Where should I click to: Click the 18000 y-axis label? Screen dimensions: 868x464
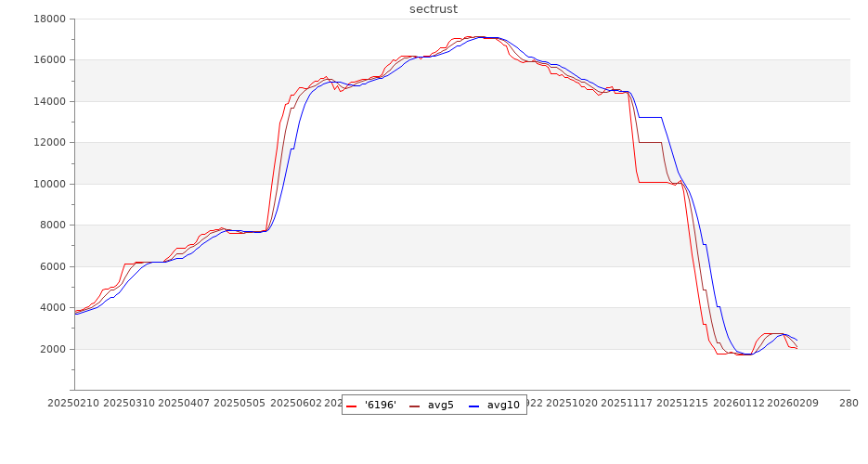(48, 19)
